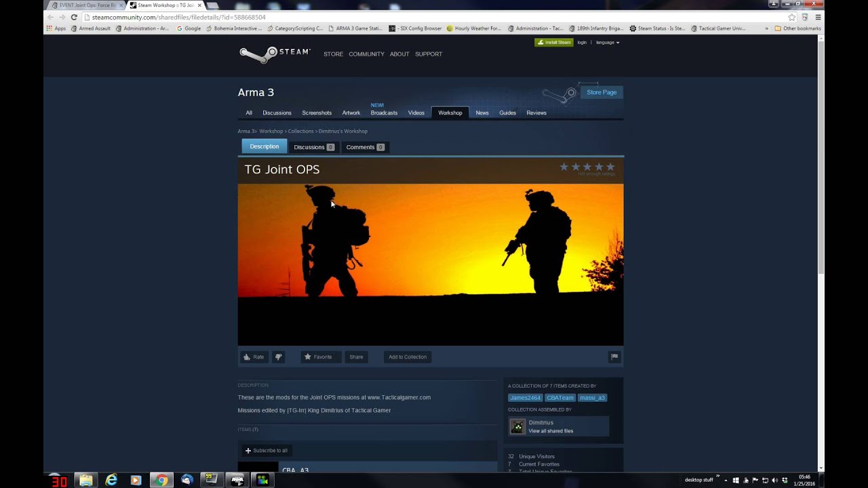This screenshot has width=868, height=488.
Task: Expand the bookmarks overflow chevron
Action: click(767, 28)
